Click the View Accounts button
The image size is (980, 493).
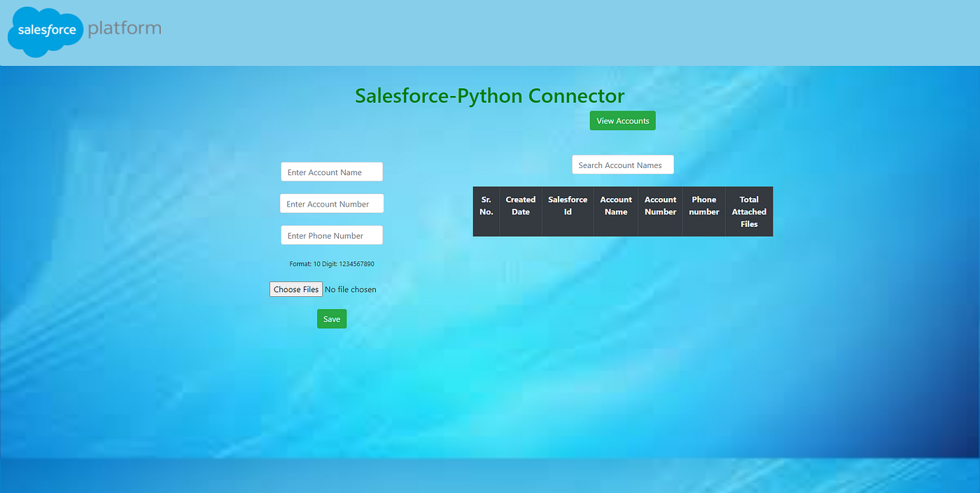pos(622,120)
